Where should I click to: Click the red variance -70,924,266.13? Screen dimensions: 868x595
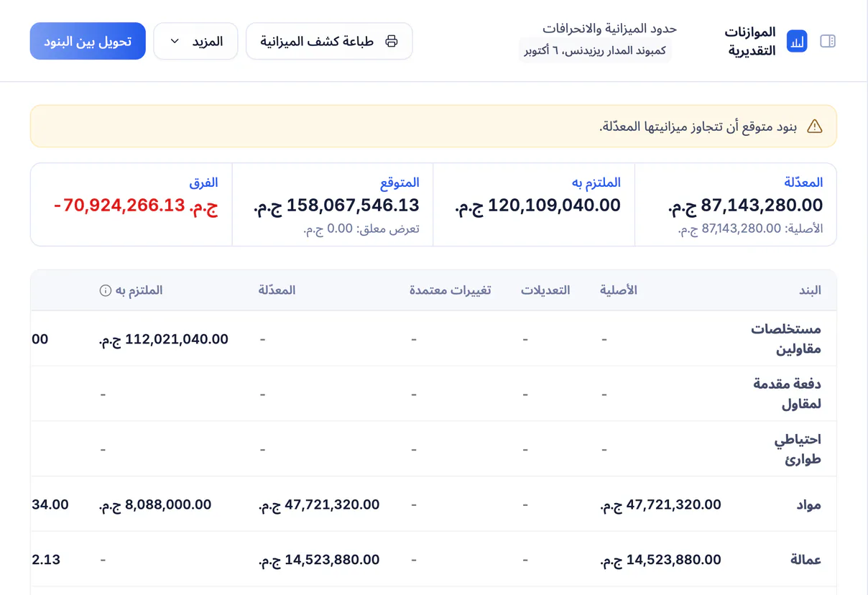coord(136,206)
